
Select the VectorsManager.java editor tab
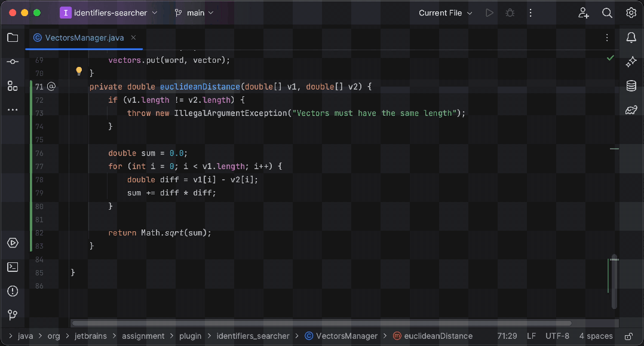pyautogui.click(x=84, y=37)
